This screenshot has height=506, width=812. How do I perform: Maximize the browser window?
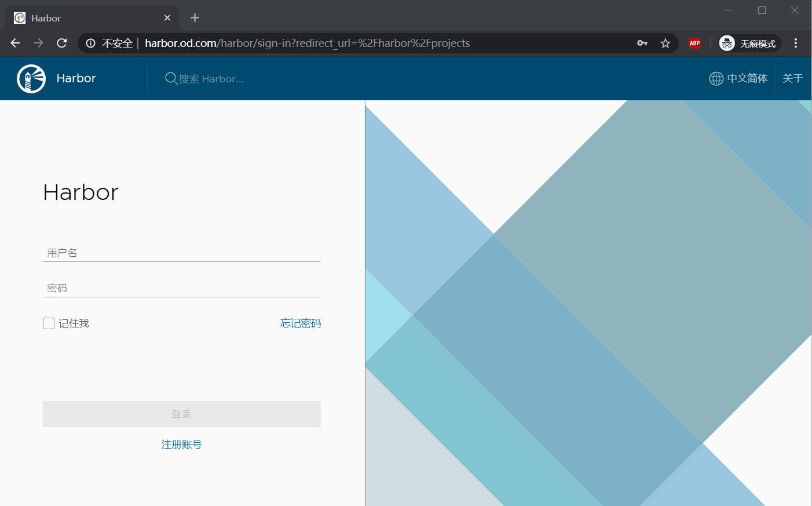point(762,10)
